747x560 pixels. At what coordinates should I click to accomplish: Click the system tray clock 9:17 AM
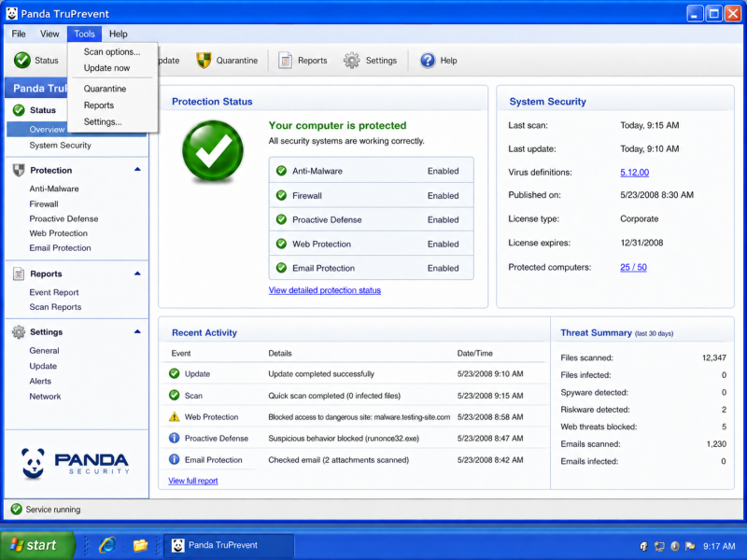(x=719, y=546)
